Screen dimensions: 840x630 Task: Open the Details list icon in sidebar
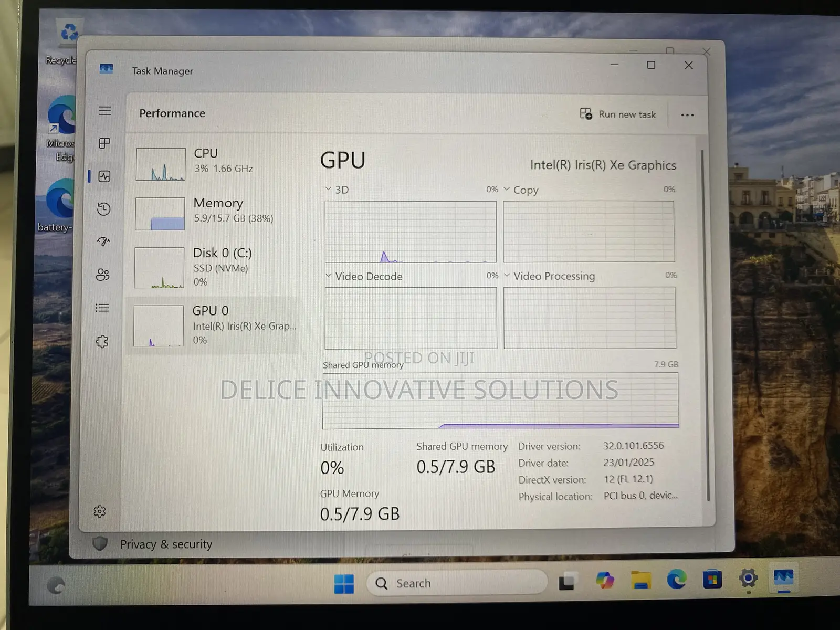[x=102, y=308]
